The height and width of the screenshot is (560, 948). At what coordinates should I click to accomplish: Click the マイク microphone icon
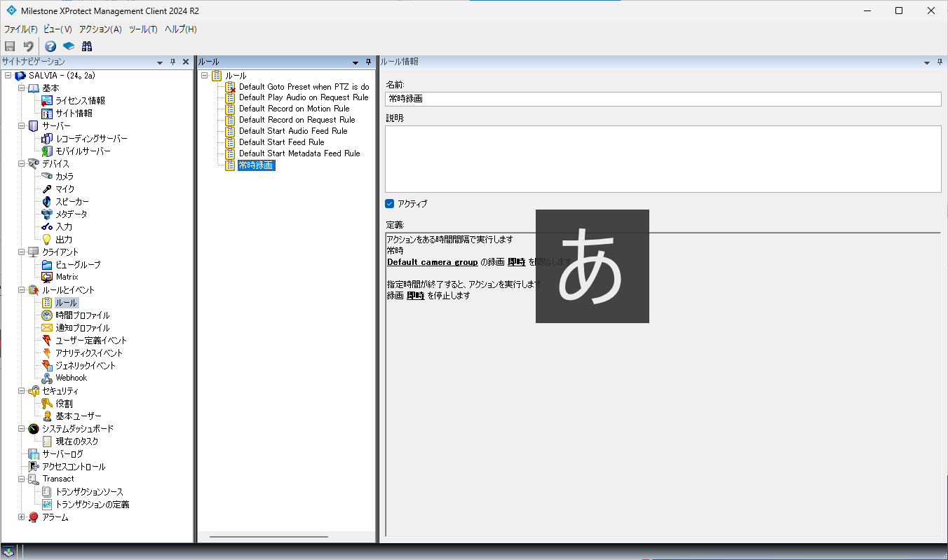click(x=47, y=189)
